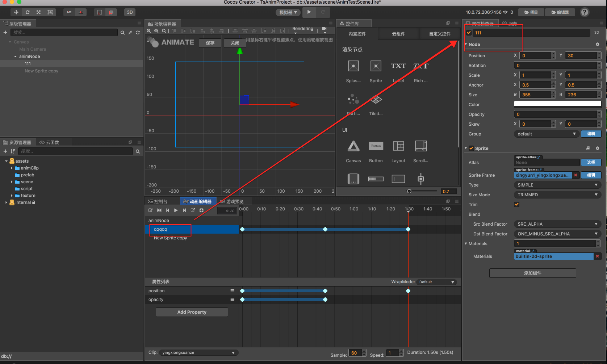Click the 添加组件 add component button
The image size is (607, 364).
click(532, 273)
